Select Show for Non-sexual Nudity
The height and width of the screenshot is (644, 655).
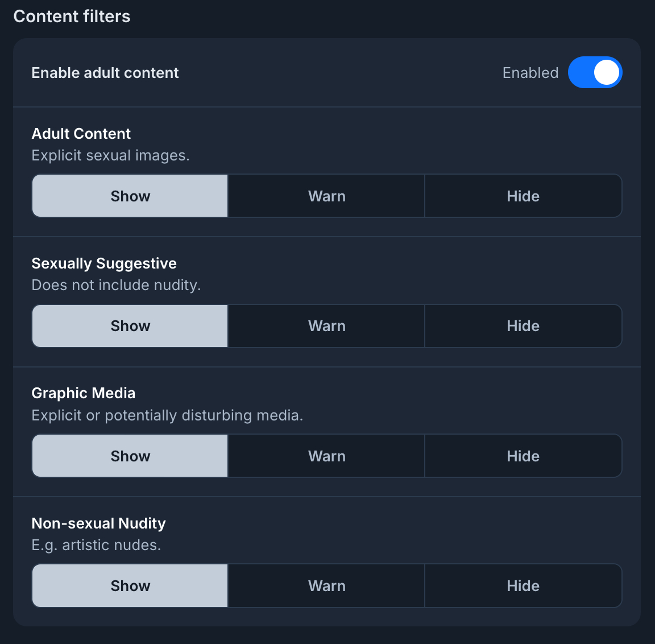tap(130, 586)
